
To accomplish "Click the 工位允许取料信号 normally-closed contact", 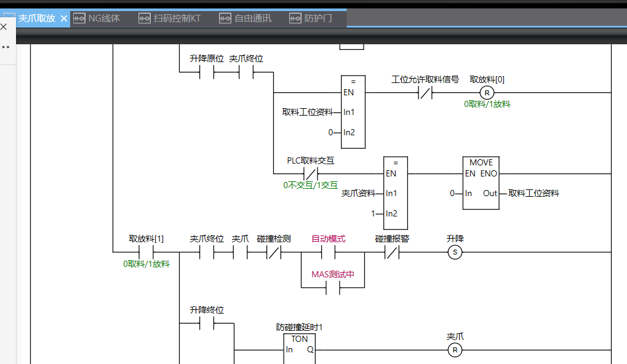I will (425, 93).
